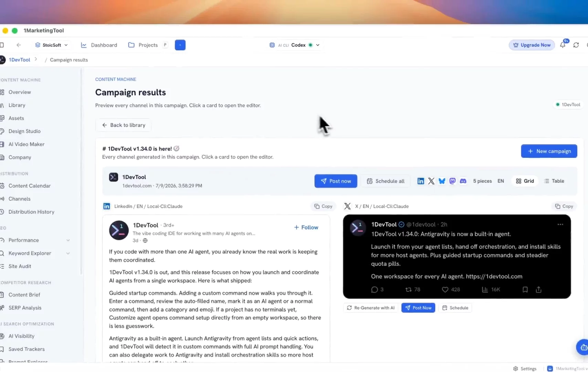Screen dimensions: 588x372
Task: Open AI Video Maker in the sidebar
Action: [27, 144]
